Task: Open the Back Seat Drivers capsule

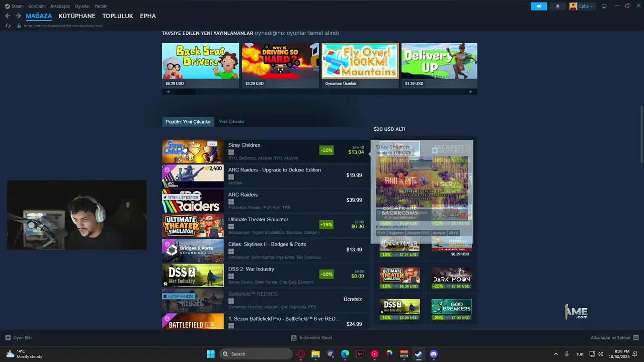Action: click(200, 65)
